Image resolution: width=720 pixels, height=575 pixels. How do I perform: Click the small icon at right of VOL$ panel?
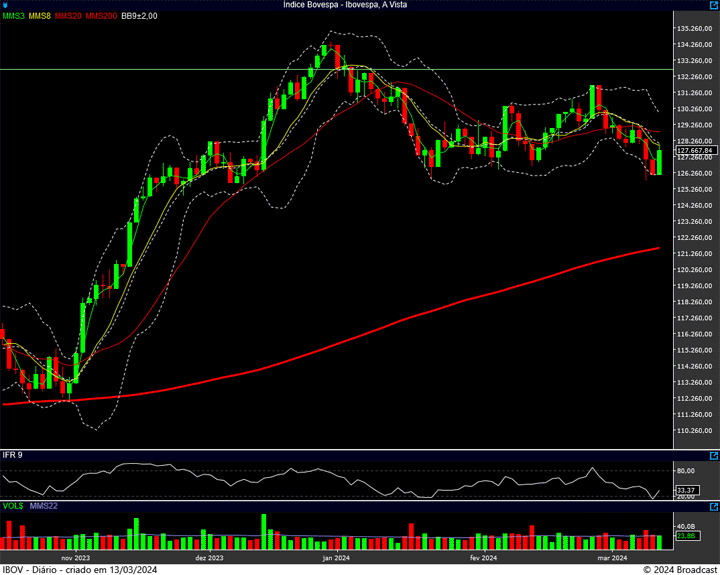click(714, 505)
